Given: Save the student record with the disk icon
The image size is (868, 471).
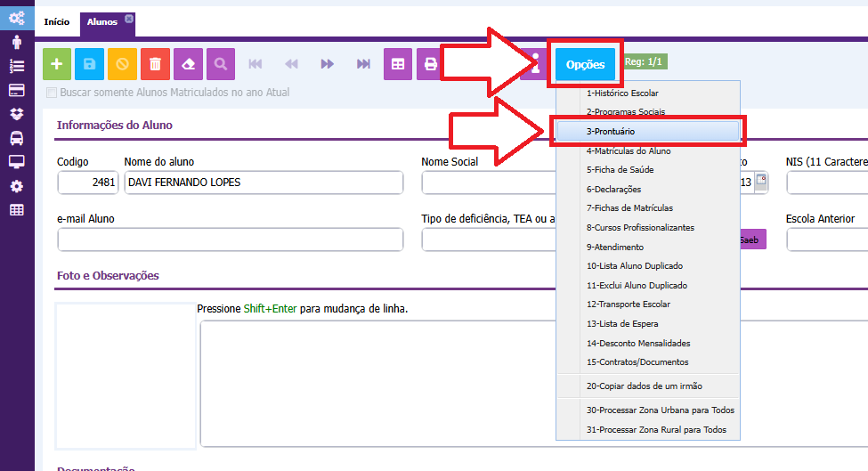Looking at the screenshot, I should coord(90,64).
